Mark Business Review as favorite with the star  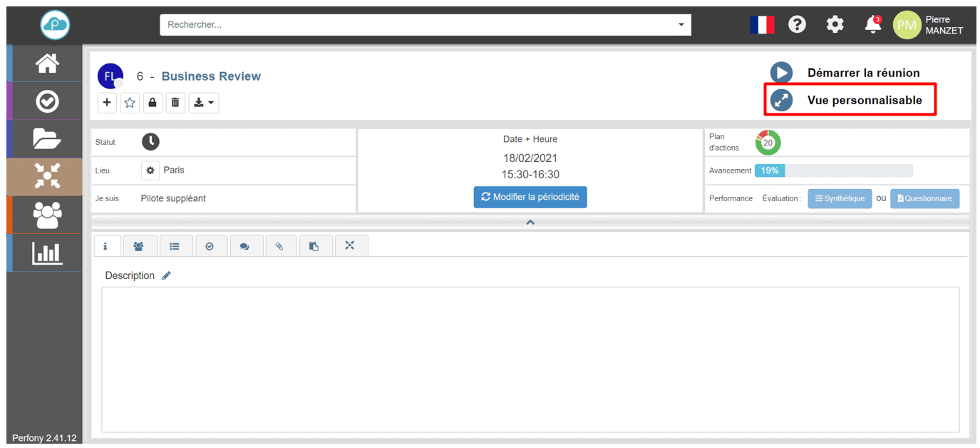pos(130,103)
